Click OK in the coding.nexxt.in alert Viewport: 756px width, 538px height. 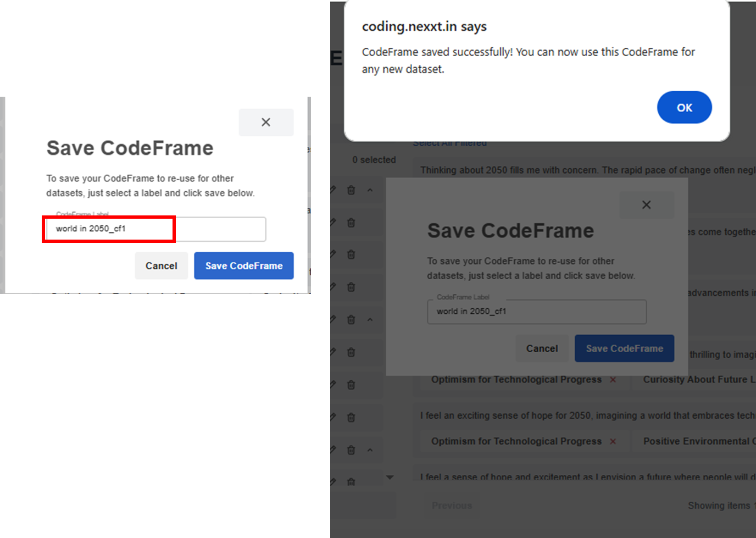click(684, 108)
